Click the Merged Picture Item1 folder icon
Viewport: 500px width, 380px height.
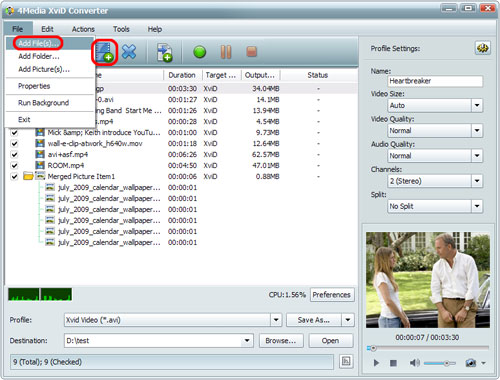(28, 176)
